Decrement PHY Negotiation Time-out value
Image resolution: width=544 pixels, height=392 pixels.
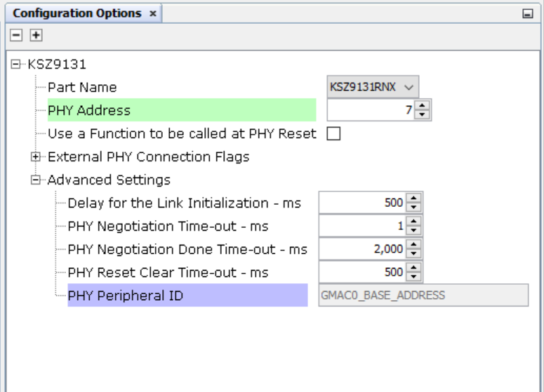coord(413,230)
